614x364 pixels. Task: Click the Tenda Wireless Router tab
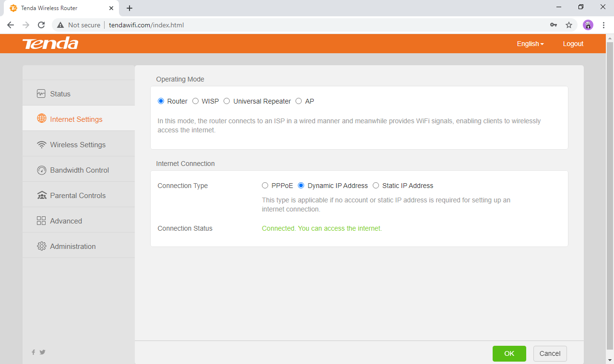[62, 8]
